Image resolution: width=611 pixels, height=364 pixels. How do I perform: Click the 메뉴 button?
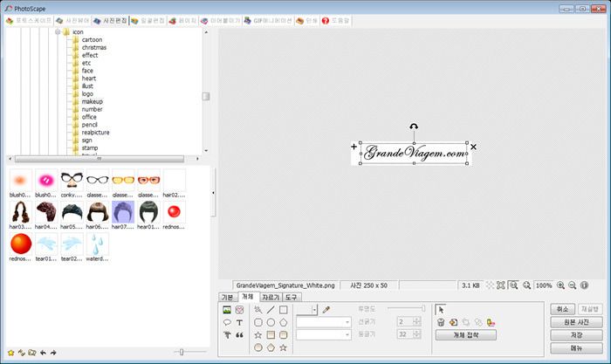(x=576, y=348)
